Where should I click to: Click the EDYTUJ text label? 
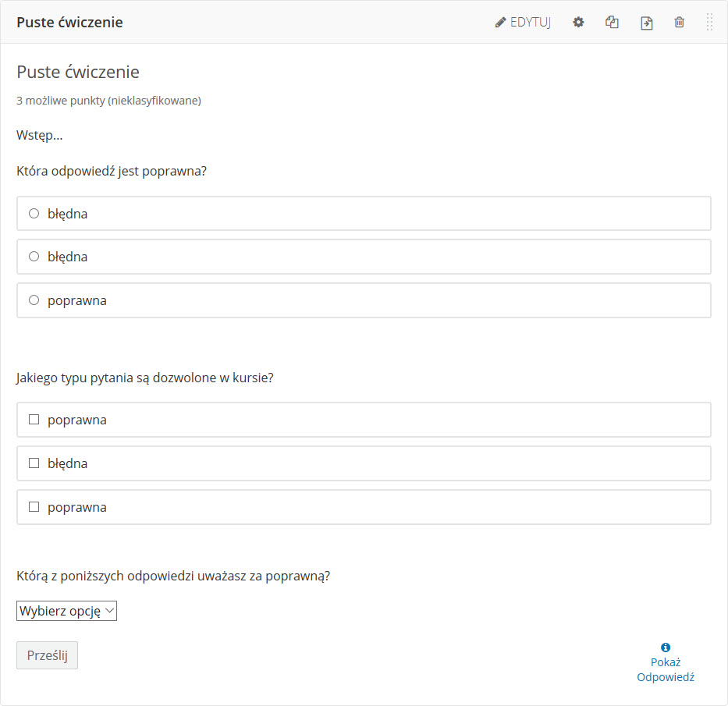(x=531, y=23)
